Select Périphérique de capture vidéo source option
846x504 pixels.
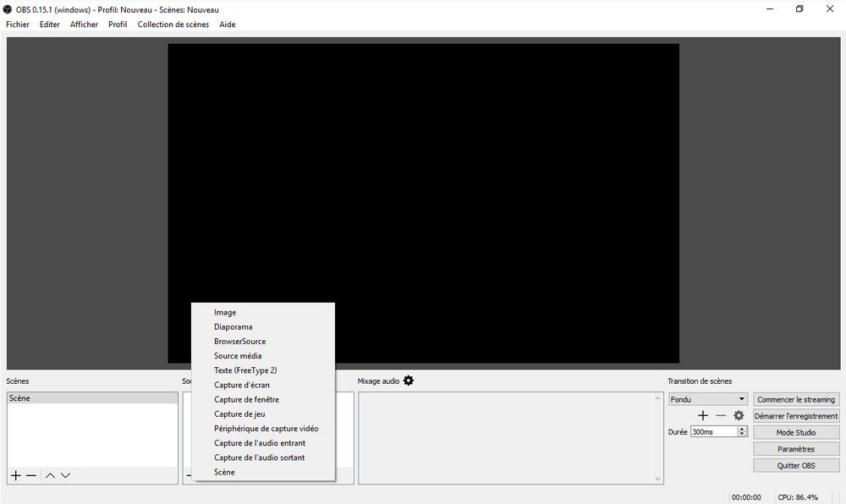(x=266, y=429)
